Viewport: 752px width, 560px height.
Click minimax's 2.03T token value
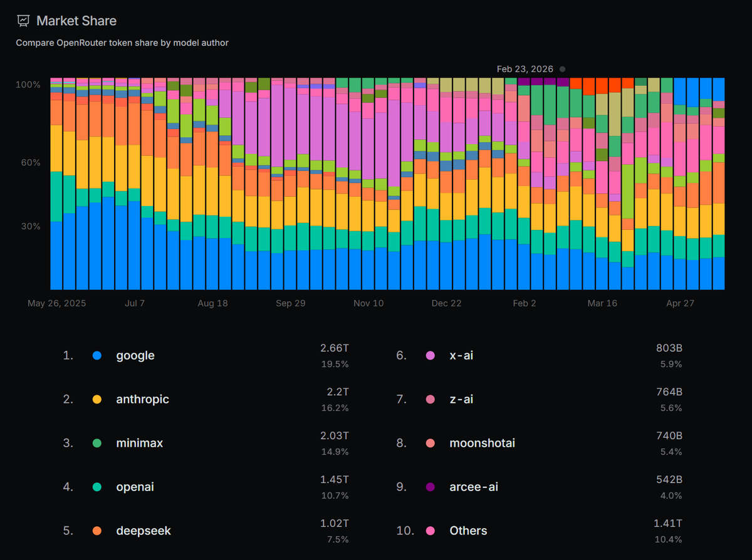(x=335, y=435)
